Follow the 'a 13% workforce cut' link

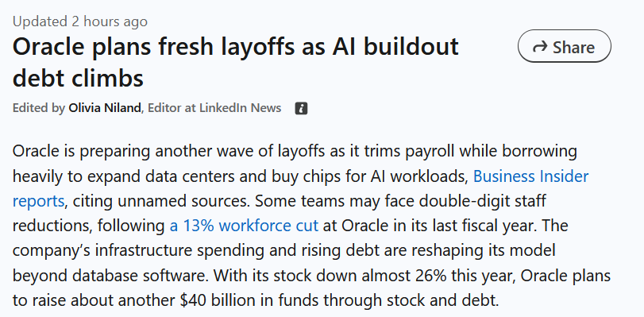click(244, 226)
